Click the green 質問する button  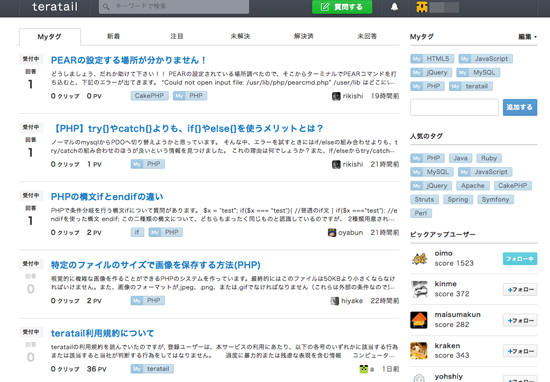click(x=342, y=7)
